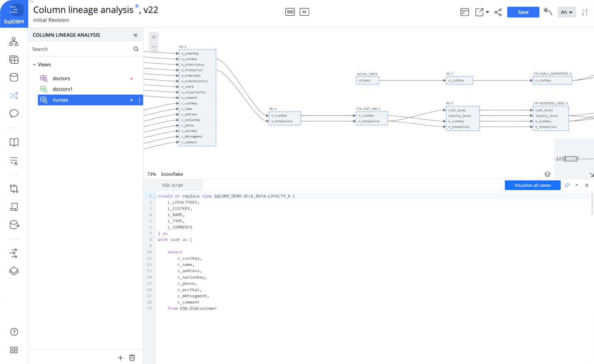Click the database cylinder icon in sidebar
This screenshot has height=364, width=594.
tap(14, 77)
